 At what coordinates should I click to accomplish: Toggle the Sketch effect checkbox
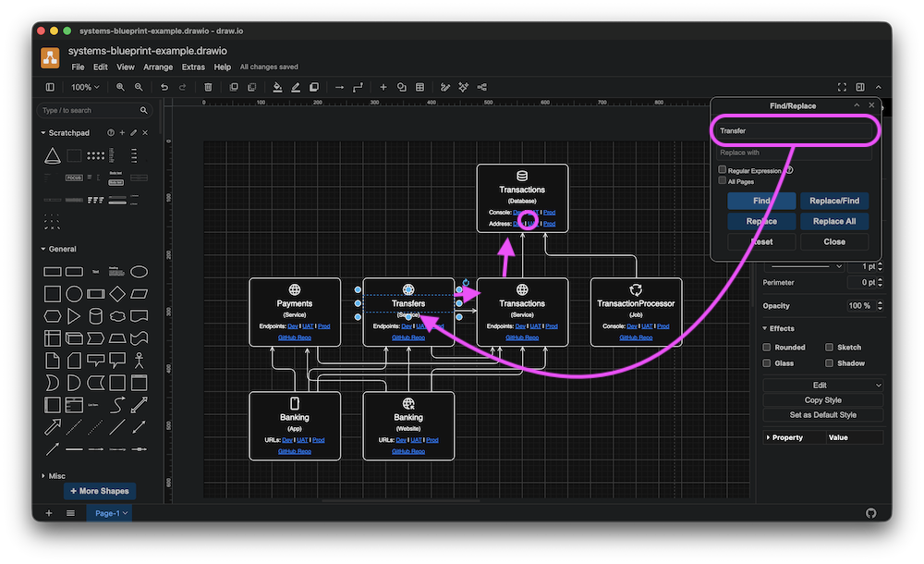[829, 347]
